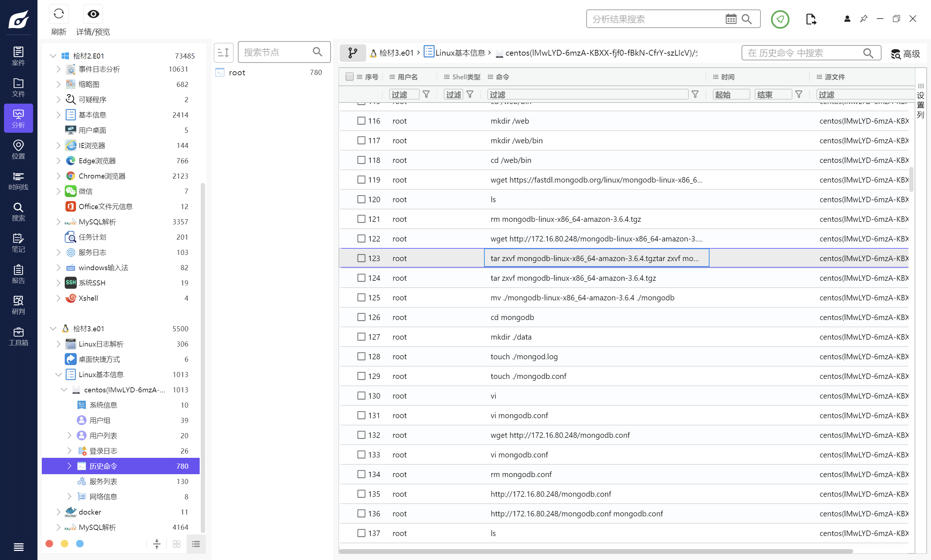This screenshot has height=560, width=931.
Task: Switch to grid view icon at tree bottom
Action: click(x=176, y=544)
